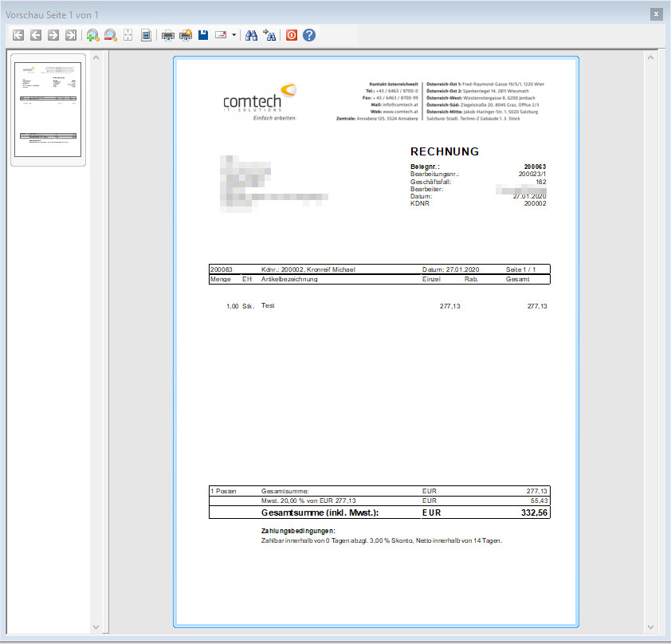The width and height of the screenshot is (671, 644).
Task: Go to the previous page
Action: tap(36, 35)
